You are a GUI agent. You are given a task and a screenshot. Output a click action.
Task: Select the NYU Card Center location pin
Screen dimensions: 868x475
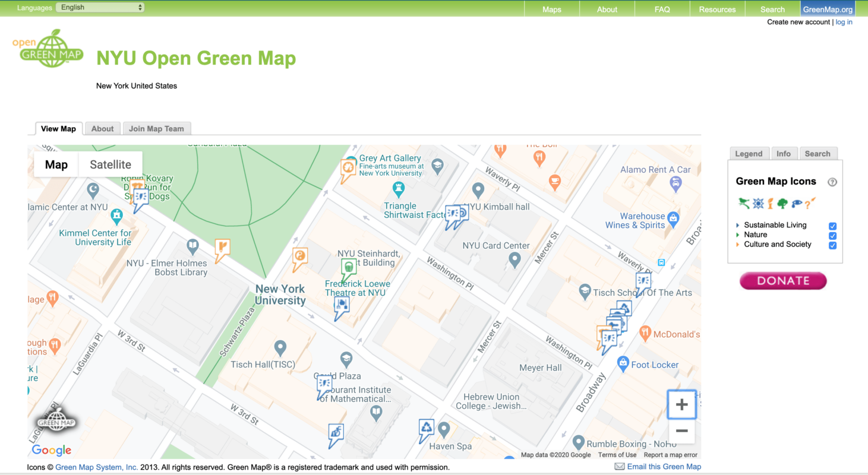point(515,259)
